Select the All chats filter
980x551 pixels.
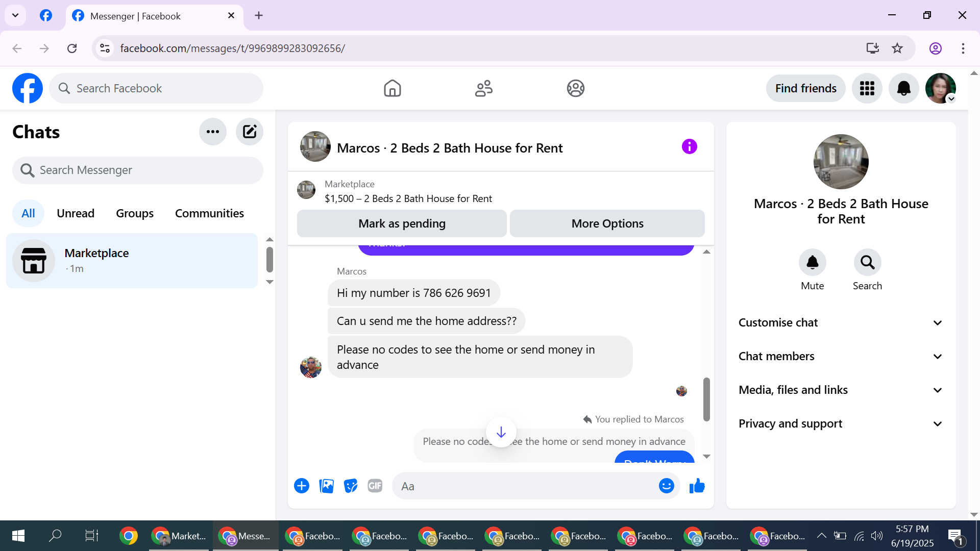coord(28,213)
